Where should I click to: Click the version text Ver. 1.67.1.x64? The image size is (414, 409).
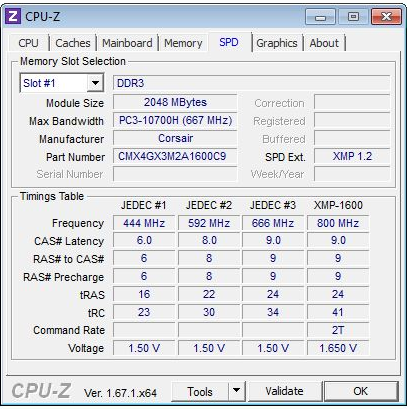[120, 393]
